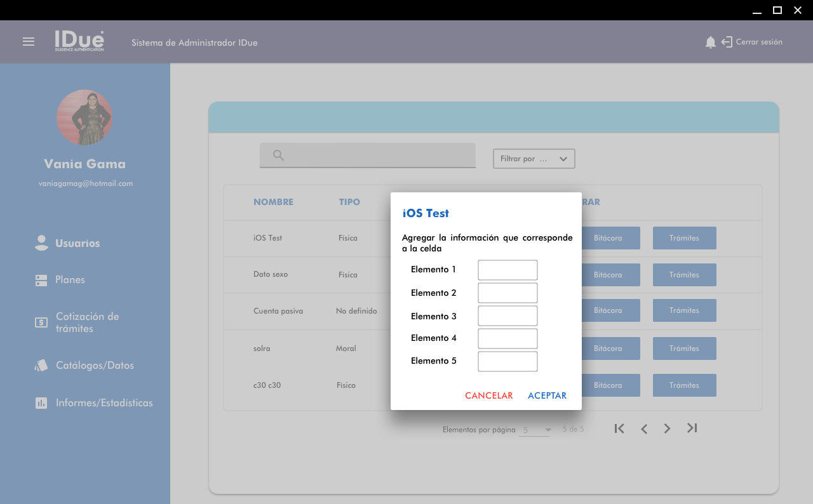Jump to last page of table
Screen dimensions: 813x504
coord(692,428)
